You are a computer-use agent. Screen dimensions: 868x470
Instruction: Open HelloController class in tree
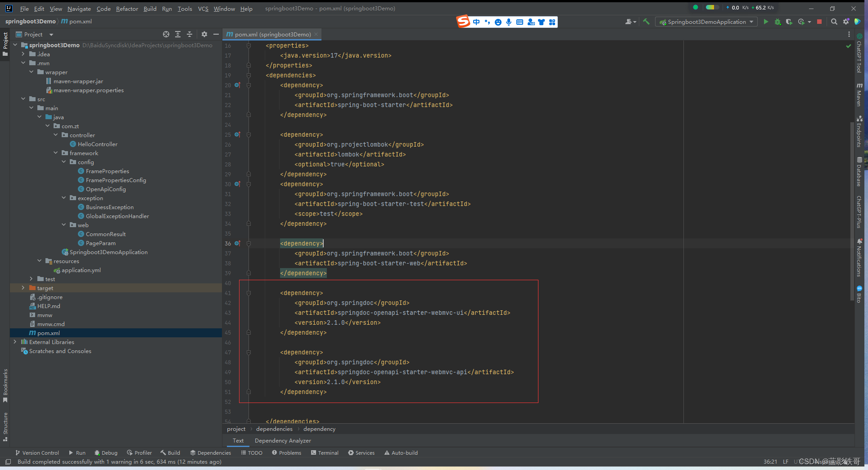tap(97, 144)
